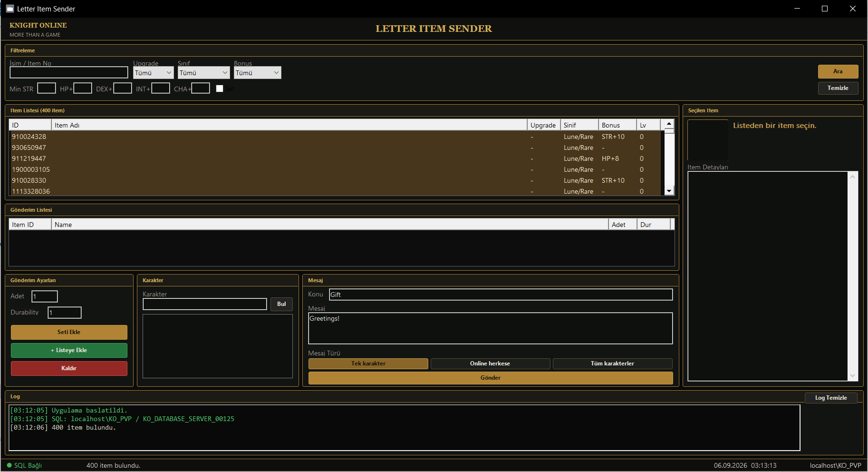Click the Konu subject field containing Gift

click(x=501, y=295)
